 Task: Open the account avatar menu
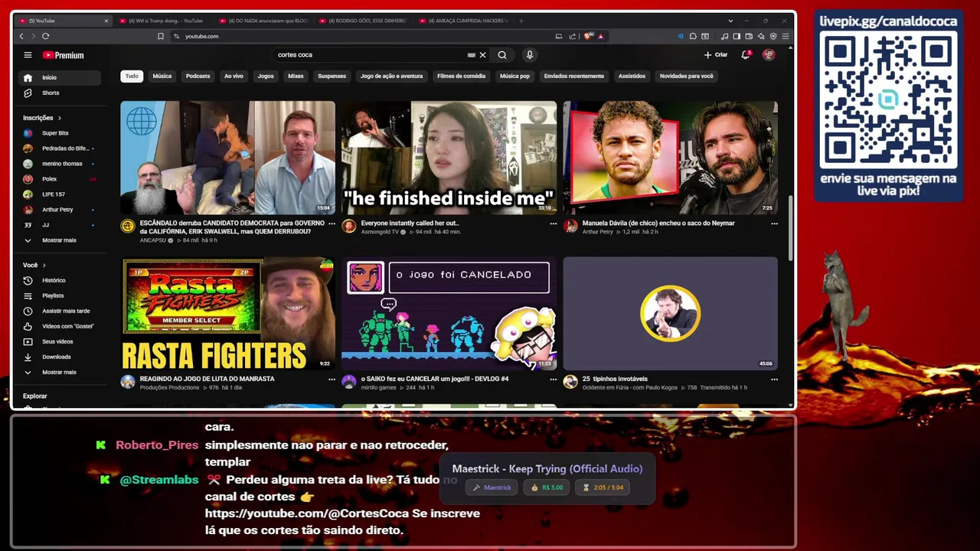point(769,55)
